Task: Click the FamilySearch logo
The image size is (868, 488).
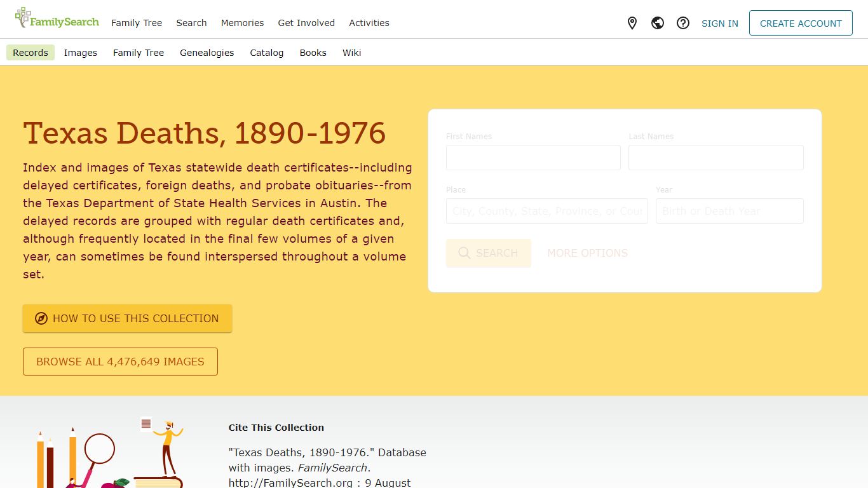Action: [57, 19]
